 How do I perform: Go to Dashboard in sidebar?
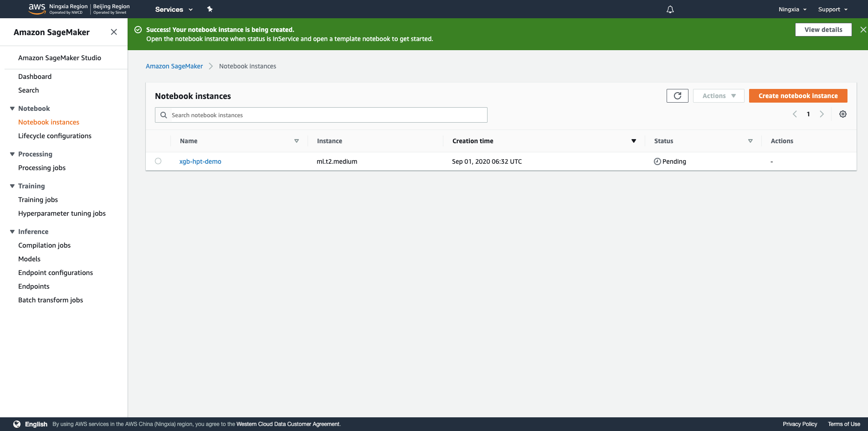pyautogui.click(x=35, y=77)
